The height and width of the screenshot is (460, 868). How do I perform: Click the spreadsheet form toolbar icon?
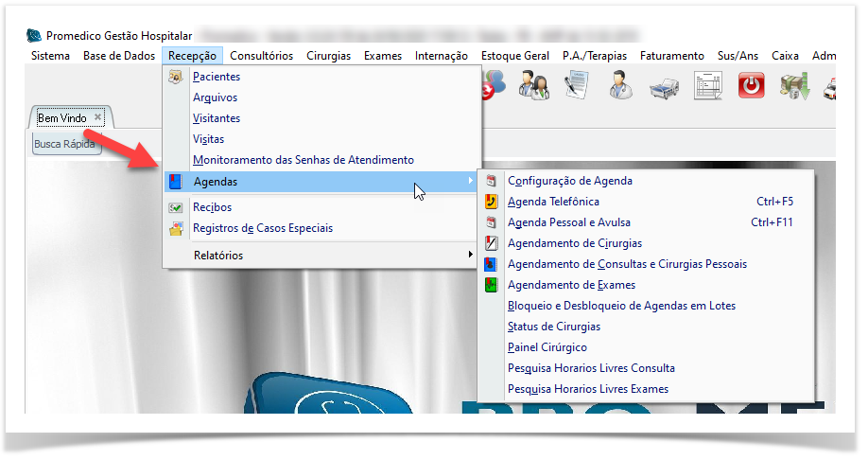click(708, 86)
